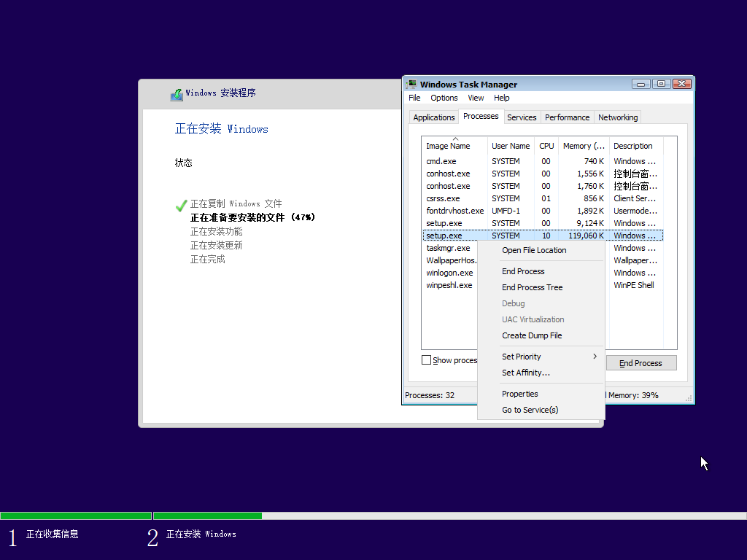Switch to the Services tab
Image resolution: width=747 pixels, height=560 pixels.
(522, 117)
